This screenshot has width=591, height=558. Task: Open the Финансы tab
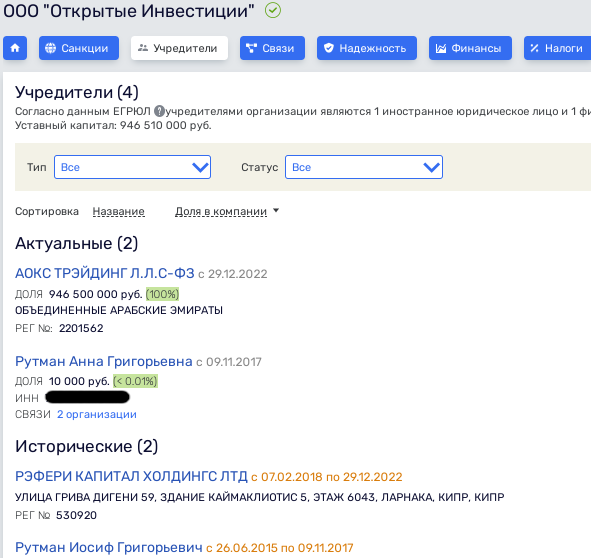[470, 48]
